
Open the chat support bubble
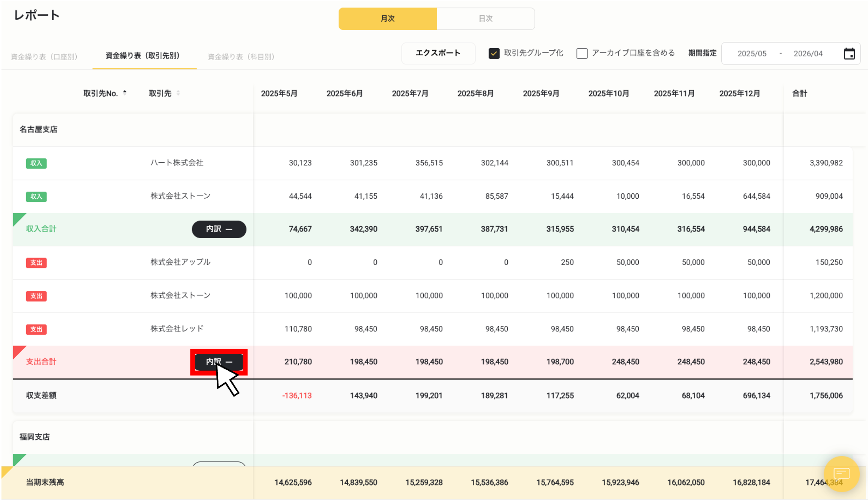(841, 474)
